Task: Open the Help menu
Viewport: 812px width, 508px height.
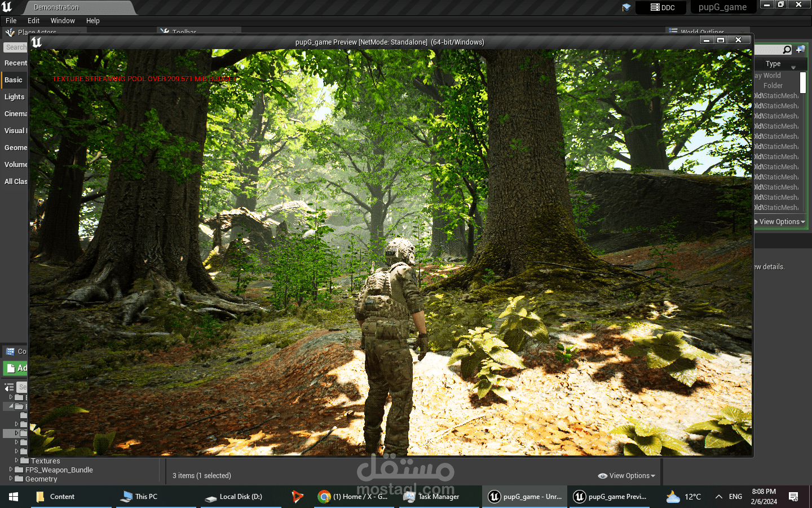Action: pos(93,20)
